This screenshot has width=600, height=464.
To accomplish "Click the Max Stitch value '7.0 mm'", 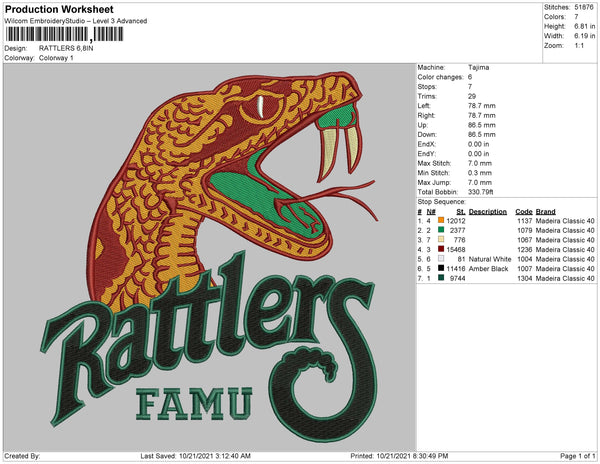I will pyautogui.click(x=480, y=163).
